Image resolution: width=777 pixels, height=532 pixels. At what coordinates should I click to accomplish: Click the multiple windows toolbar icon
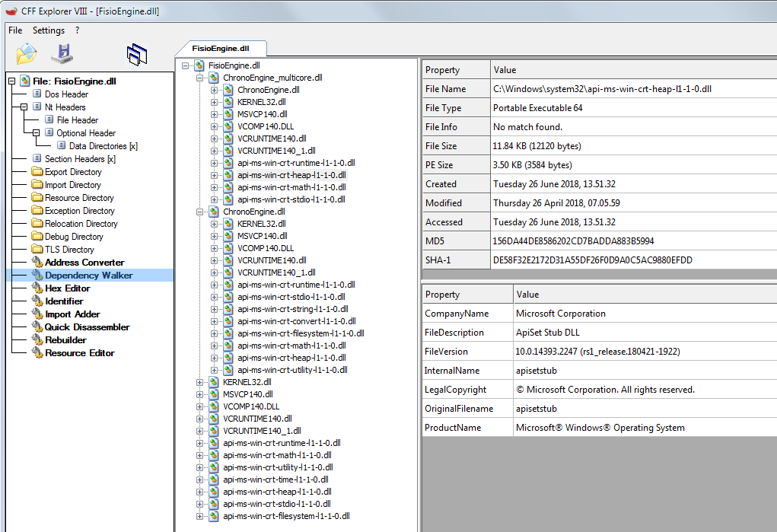(x=137, y=55)
